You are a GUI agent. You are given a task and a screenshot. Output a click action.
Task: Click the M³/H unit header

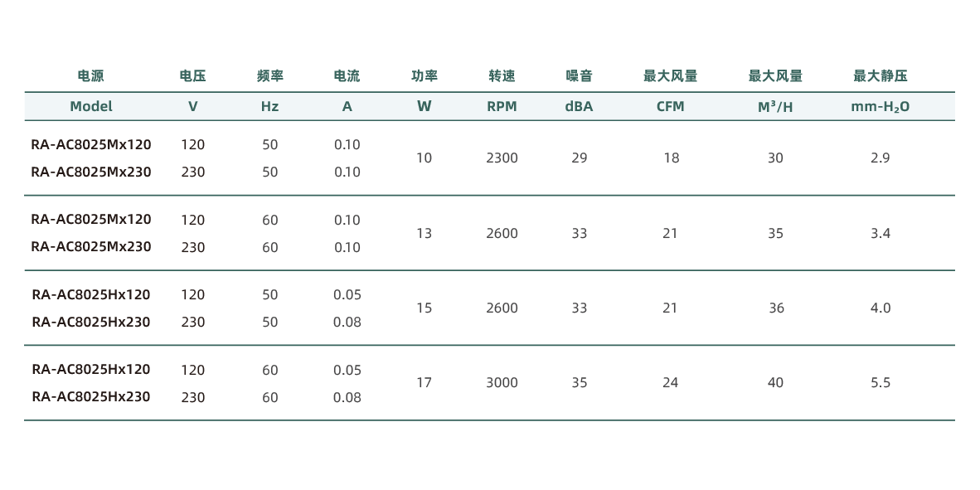point(775,106)
